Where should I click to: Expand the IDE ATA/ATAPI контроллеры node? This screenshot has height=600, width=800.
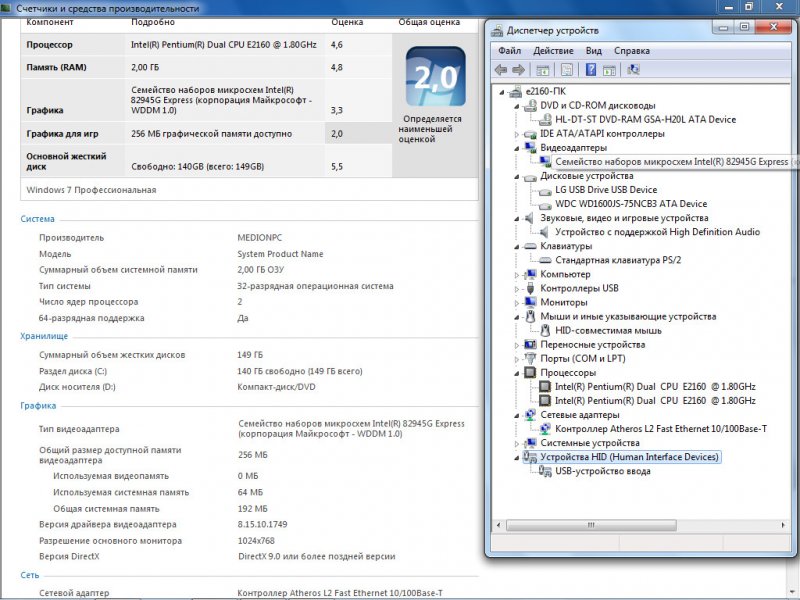(517, 134)
